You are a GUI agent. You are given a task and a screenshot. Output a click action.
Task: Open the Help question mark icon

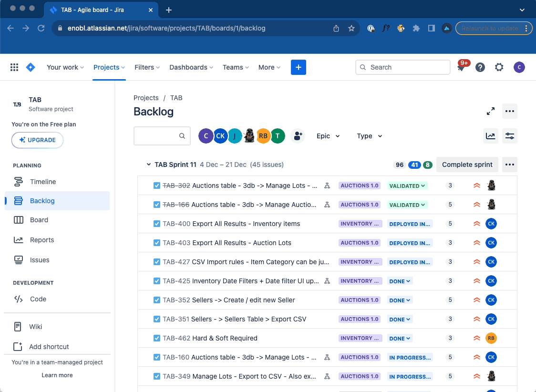point(480,67)
